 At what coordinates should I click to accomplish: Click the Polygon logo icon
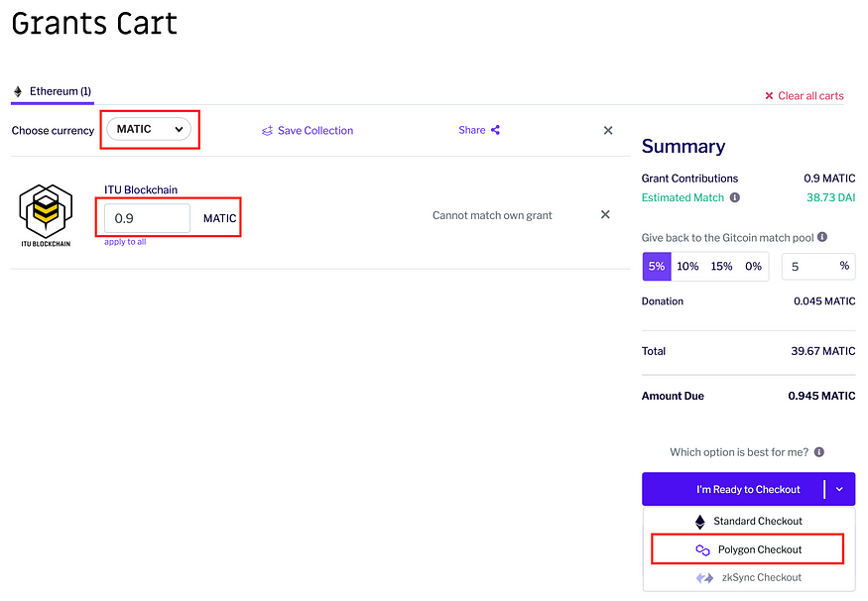[703, 550]
